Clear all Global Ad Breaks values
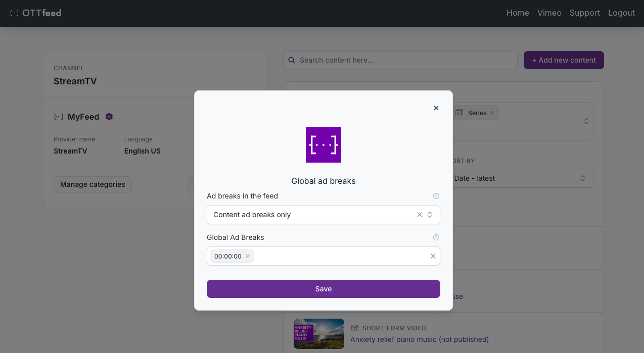The height and width of the screenshot is (353, 644). (x=433, y=256)
